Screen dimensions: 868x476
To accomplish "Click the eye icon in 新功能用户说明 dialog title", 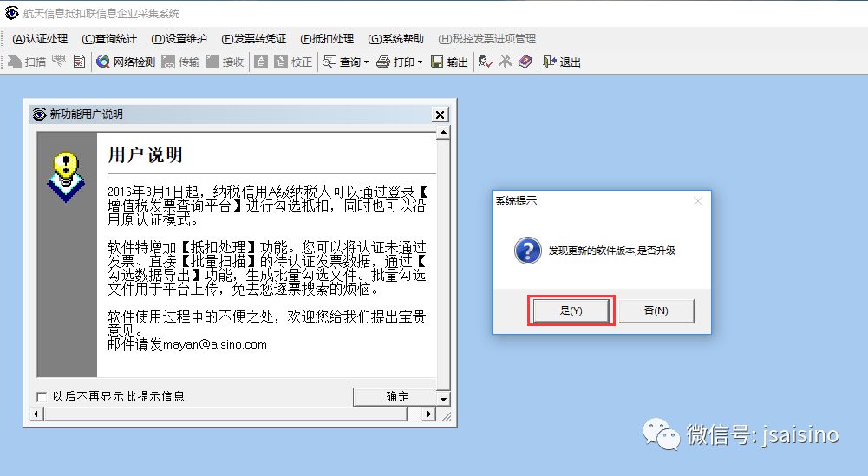I will (39, 114).
